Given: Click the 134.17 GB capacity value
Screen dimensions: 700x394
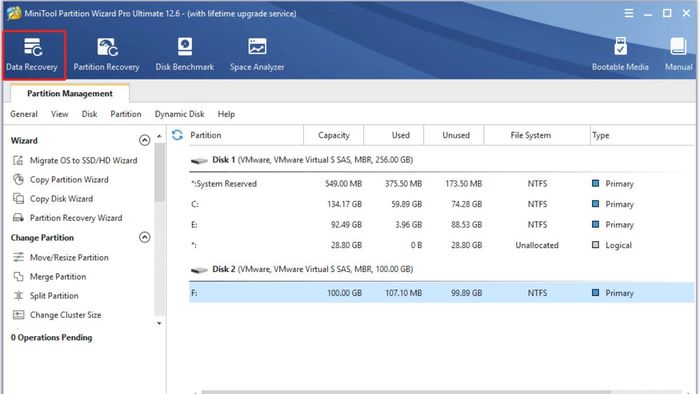Looking at the screenshot, I should 344,204.
